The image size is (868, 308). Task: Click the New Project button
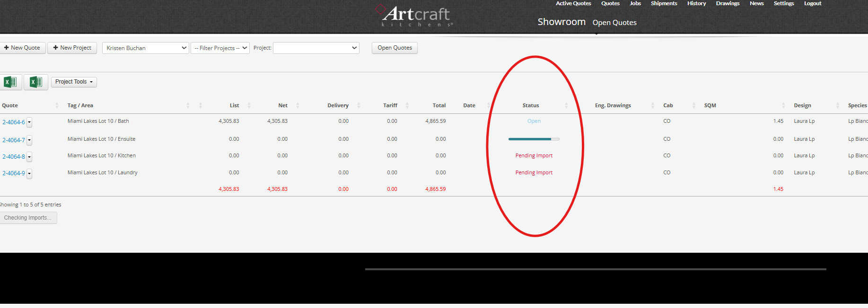click(72, 48)
